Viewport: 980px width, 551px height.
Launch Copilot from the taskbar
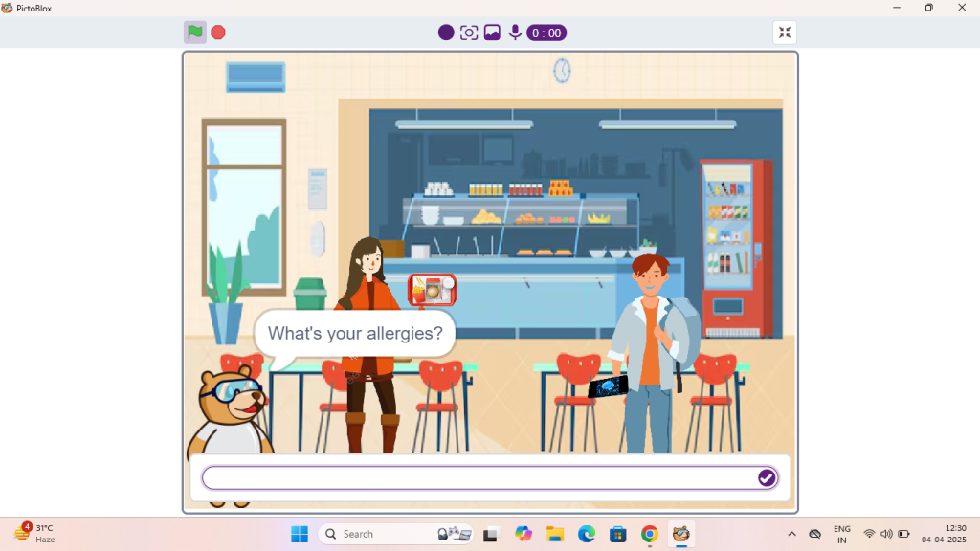(523, 534)
